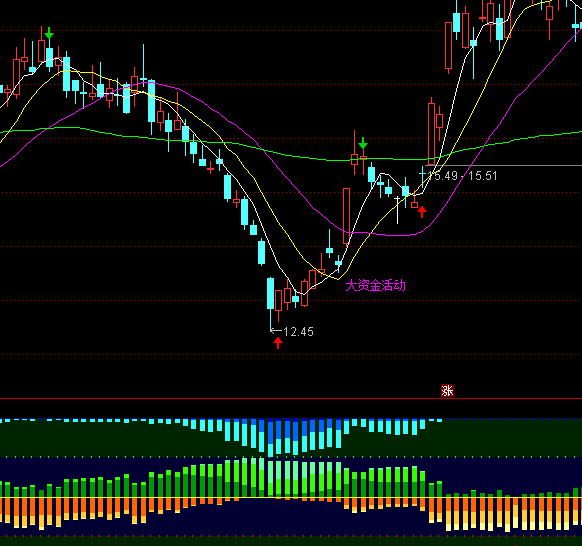582x546 pixels.
Task: Click the yellow zero line in bottom indicator
Action: (x=291, y=497)
